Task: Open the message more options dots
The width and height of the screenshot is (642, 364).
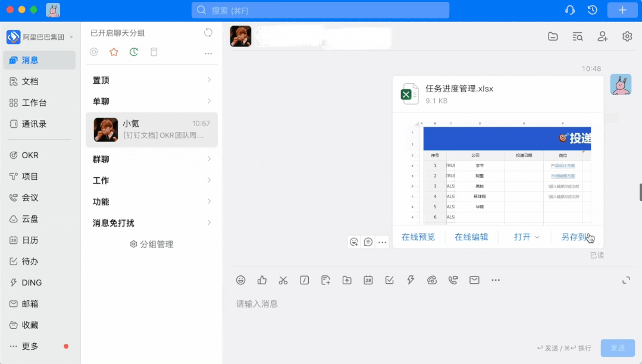Action: pos(383,243)
